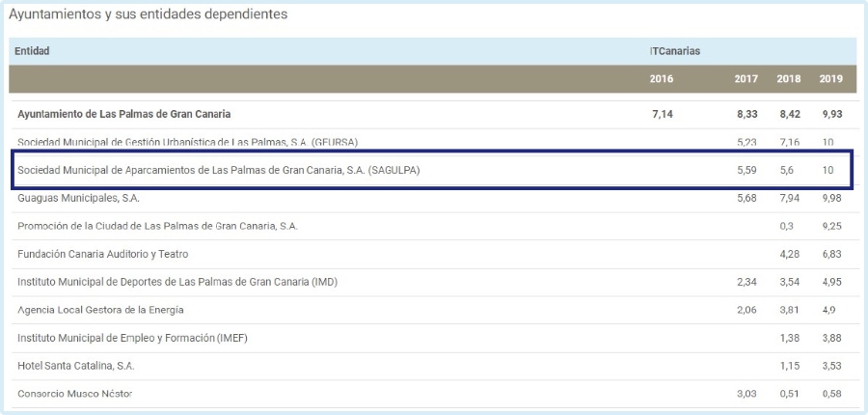Click Instituto Municipal de Deportes (IMD) entry
The height and width of the screenshot is (415, 868).
176,282
